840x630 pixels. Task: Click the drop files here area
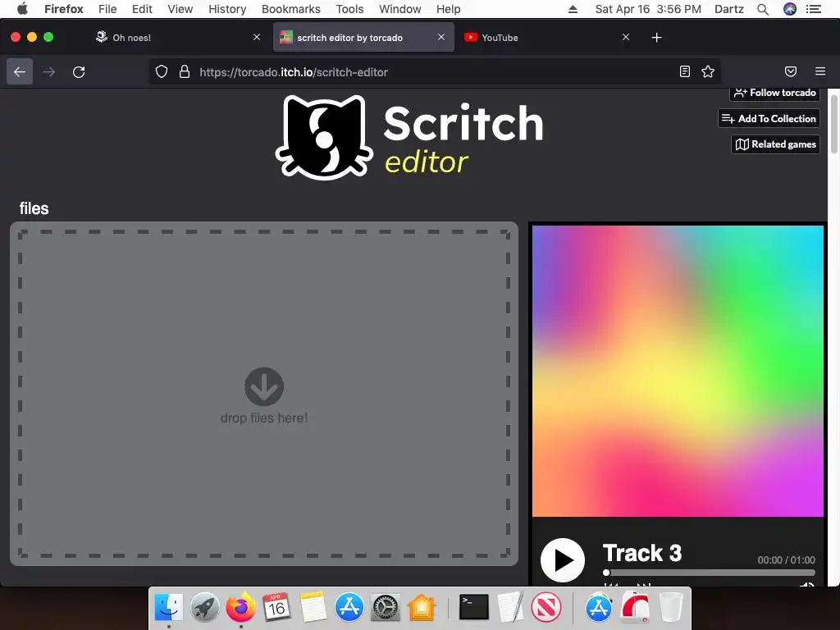[x=264, y=394]
